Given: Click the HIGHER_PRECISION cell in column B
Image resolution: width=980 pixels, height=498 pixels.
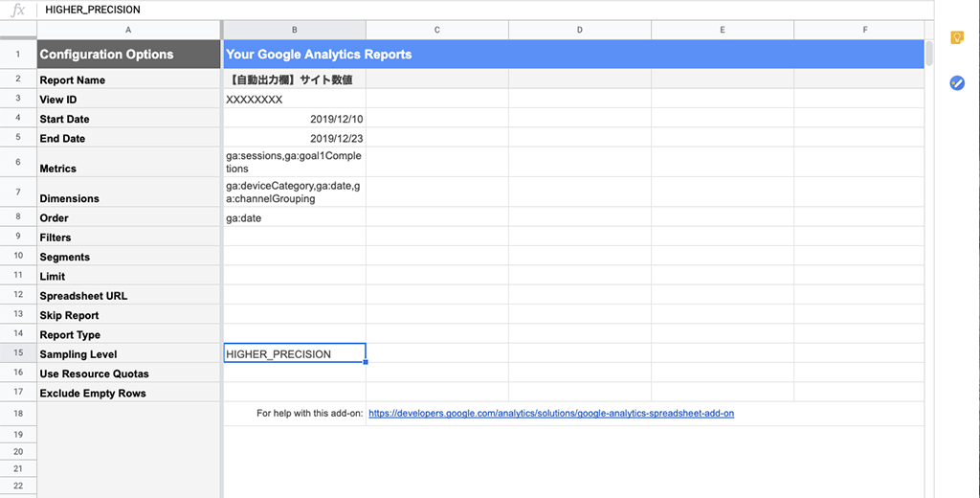Looking at the screenshot, I should point(295,352).
